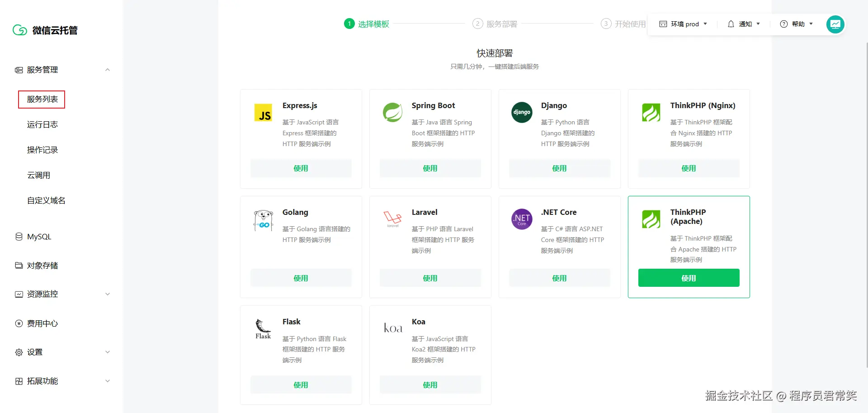This screenshot has width=868, height=413.
Task: Click the Koa card title
Action: pyautogui.click(x=419, y=322)
